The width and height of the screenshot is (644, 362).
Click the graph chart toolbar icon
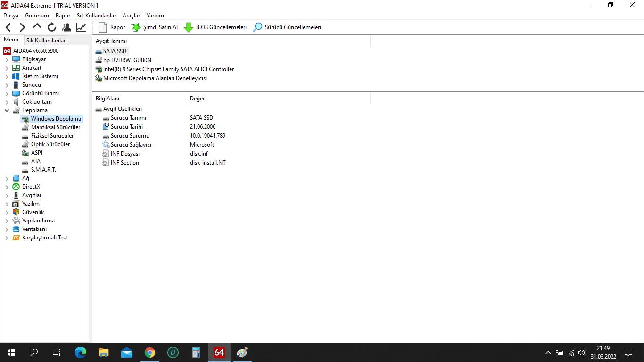(81, 27)
